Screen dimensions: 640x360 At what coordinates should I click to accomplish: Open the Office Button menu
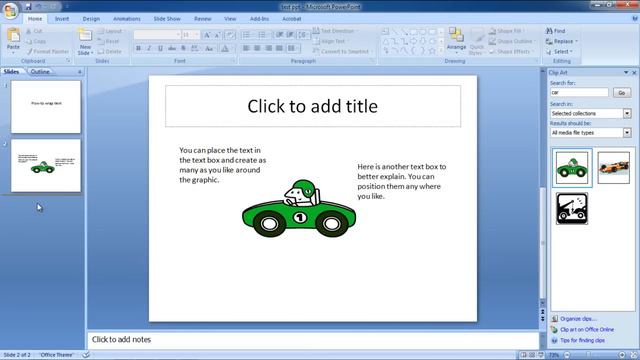11,10
